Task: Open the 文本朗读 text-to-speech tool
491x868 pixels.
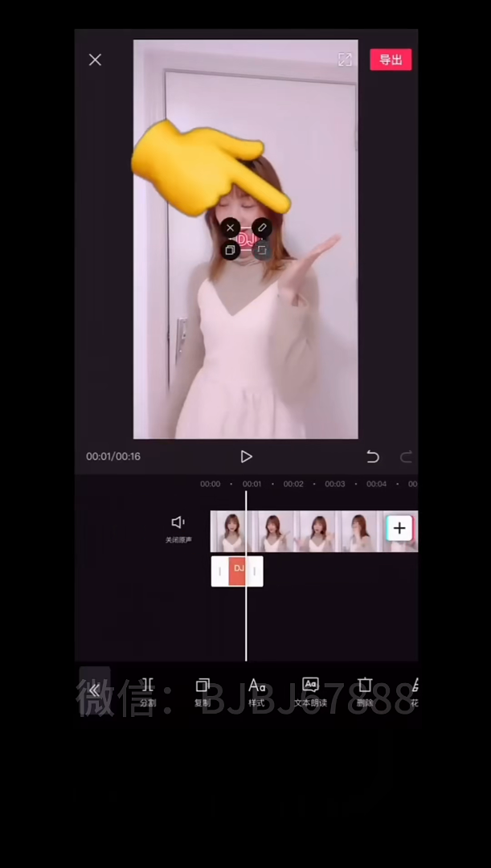Action: point(310,693)
